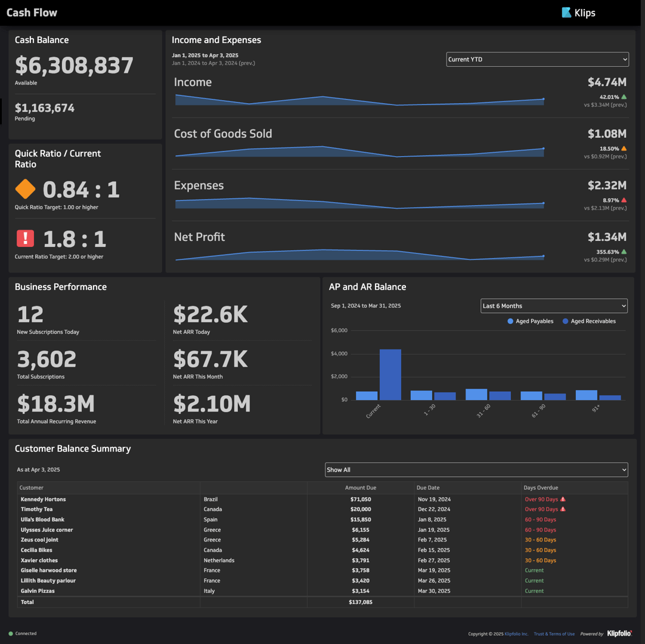Open the Trust & Terms of Use link
Screen dimensions: 645x644
coord(553,634)
